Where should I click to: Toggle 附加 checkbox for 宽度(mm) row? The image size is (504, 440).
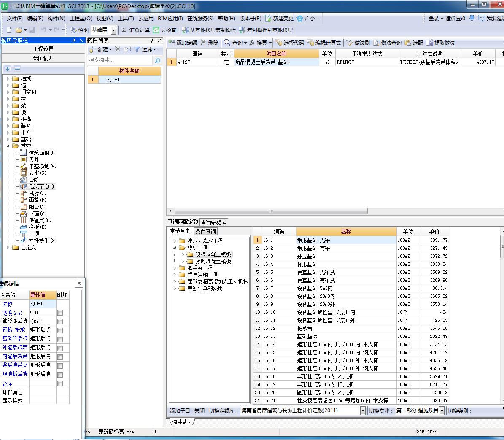tap(60, 313)
